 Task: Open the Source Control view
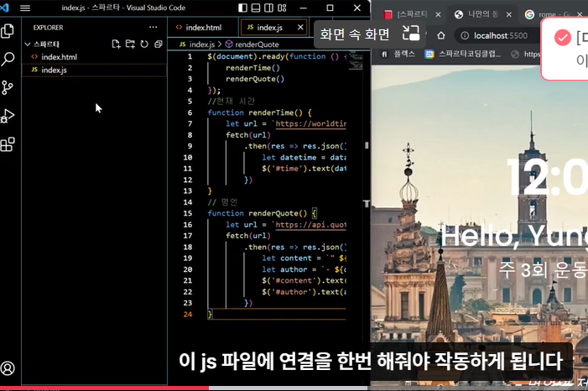pos(8,88)
